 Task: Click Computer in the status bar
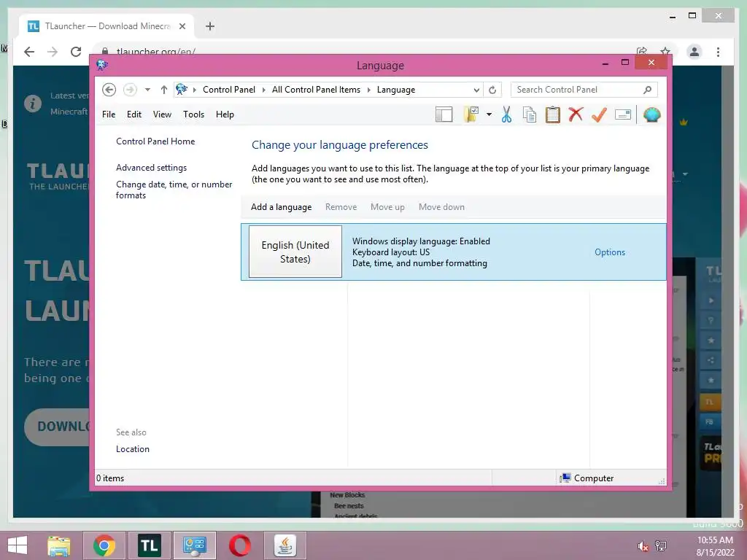(x=587, y=478)
